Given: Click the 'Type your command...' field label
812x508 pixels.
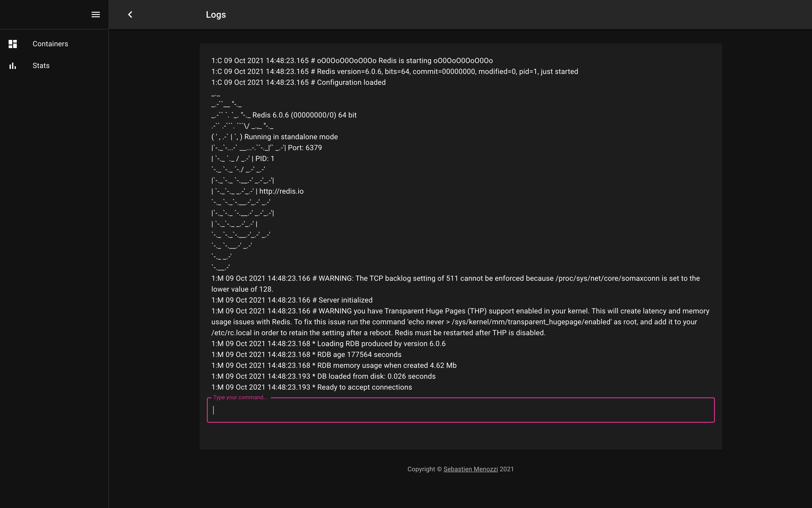Looking at the screenshot, I should [240, 398].
